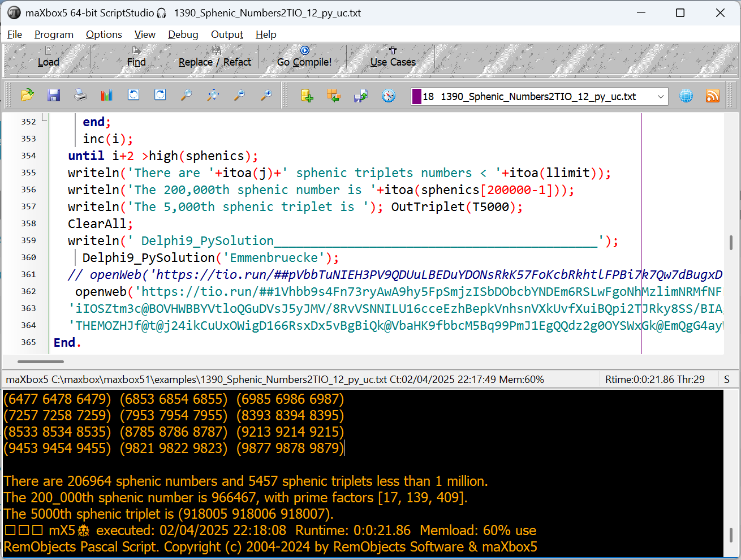Expand the recent files dropdown 1390_Sphenic_Numbers2TIO

660,97
